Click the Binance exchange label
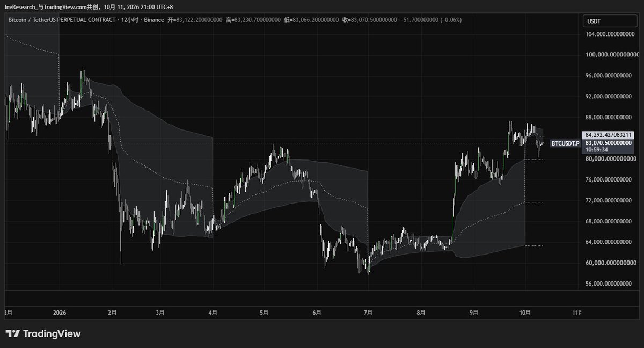644x348 pixels. tap(153, 20)
